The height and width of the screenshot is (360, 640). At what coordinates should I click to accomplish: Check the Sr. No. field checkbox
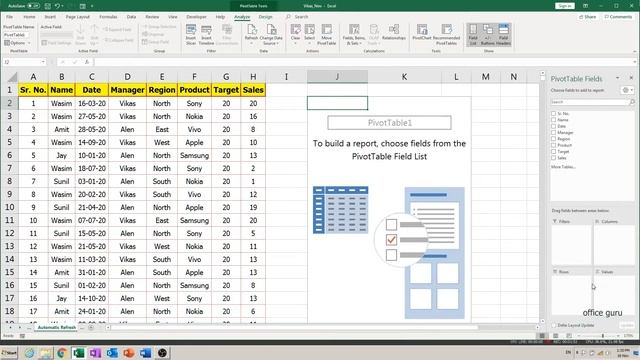coord(553,113)
